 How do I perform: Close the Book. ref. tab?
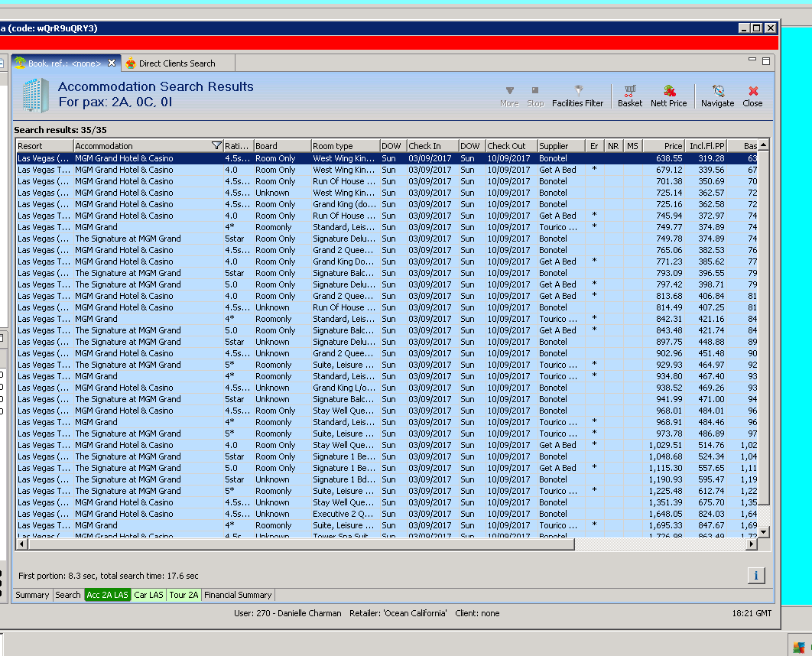[x=112, y=63]
